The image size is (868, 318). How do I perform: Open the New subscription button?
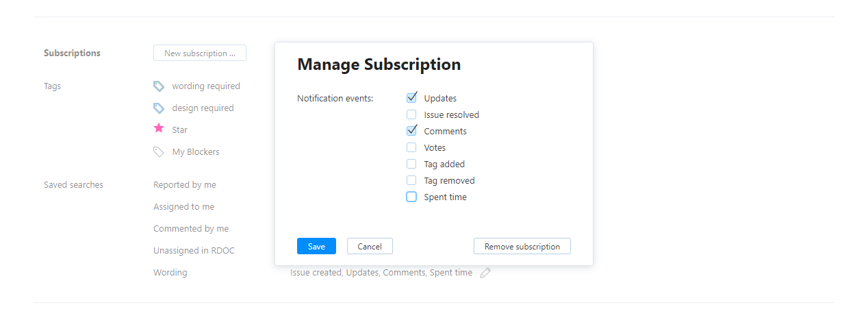point(199,53)
